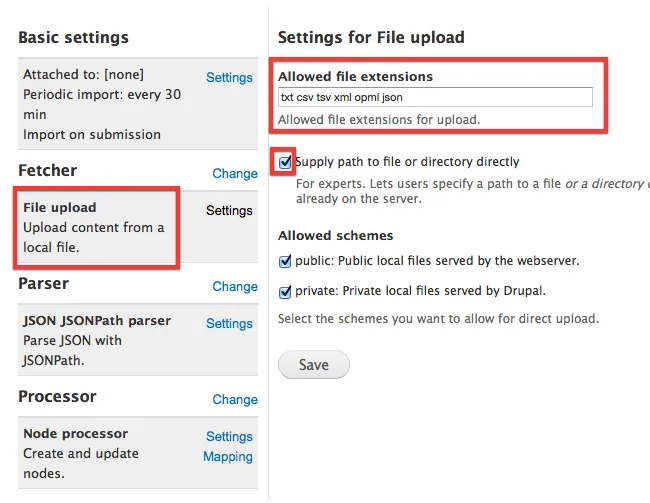Click Change link beside Fetcher heading

point(235,173)
